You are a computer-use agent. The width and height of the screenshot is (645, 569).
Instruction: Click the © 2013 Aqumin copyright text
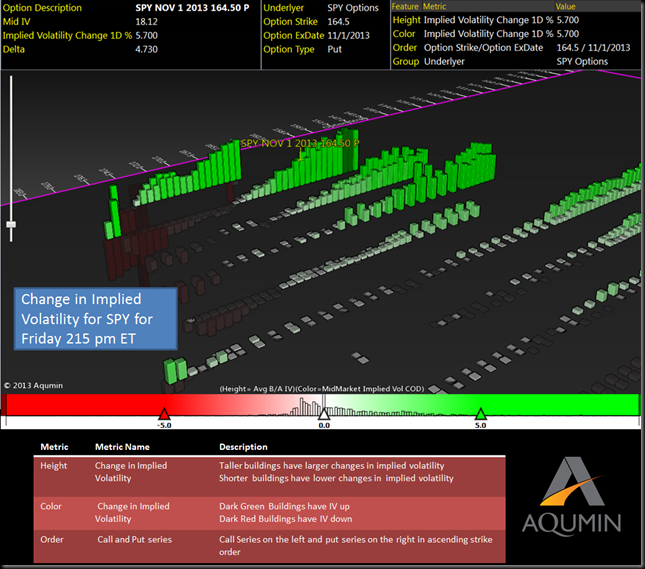[33, 386]
